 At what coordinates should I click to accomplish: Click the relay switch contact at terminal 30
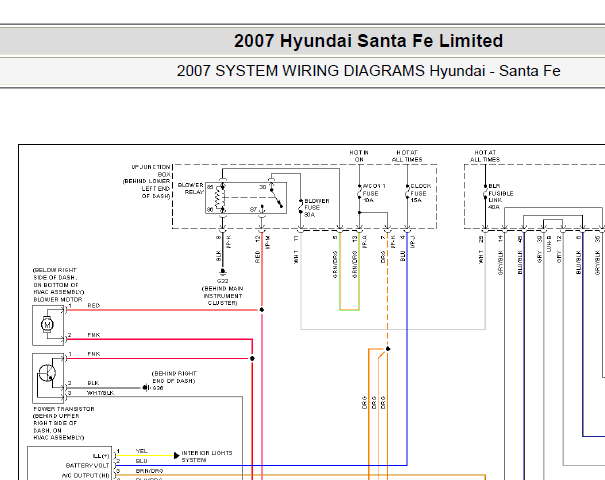tap(277, 198)
